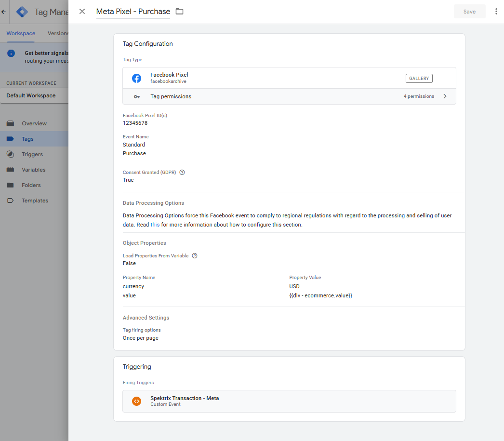This screenshot has width=504, height=441.
Task: Click the Facebook Pixel logo icon
Action: pyautogui.click(x=137, y=78)
